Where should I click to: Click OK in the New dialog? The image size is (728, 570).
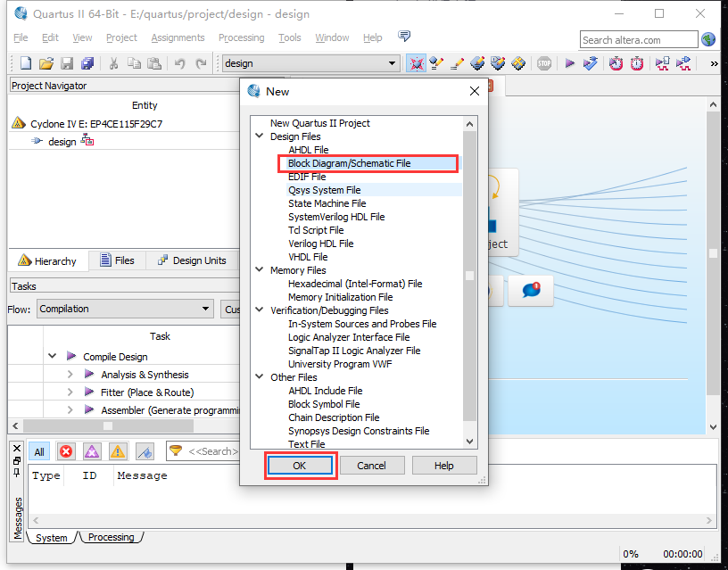[300, 466]
